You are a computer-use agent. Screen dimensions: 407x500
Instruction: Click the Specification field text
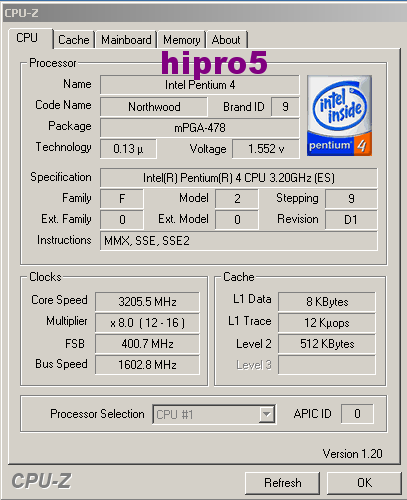pyautogui.click(x=239, y=178)
